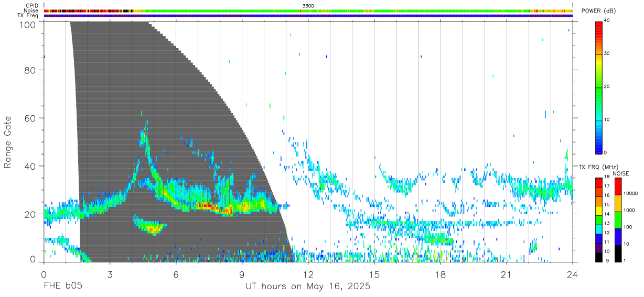Click the x-axis title UT hours on May 16, 2025
This screenshot has width=644, height=297.
308,287
